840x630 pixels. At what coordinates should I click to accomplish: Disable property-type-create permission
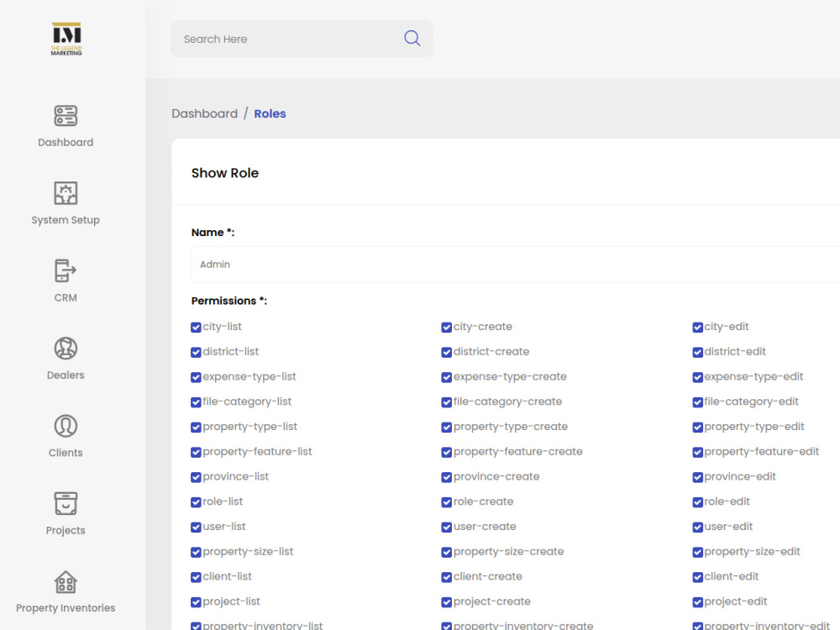[447, 428]
